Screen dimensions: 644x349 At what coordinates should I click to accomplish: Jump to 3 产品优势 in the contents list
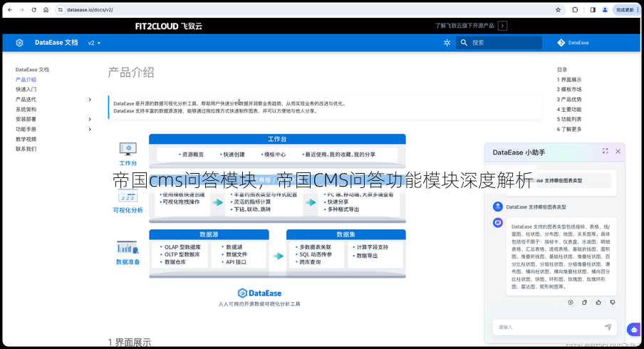[569, 100]
